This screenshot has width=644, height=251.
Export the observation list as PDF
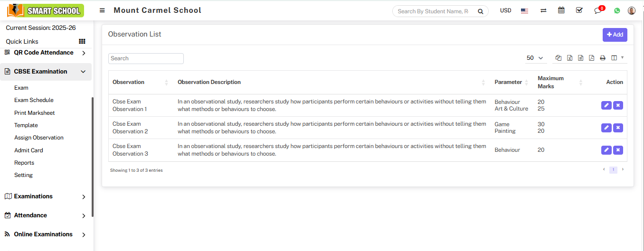coord(591,58)
